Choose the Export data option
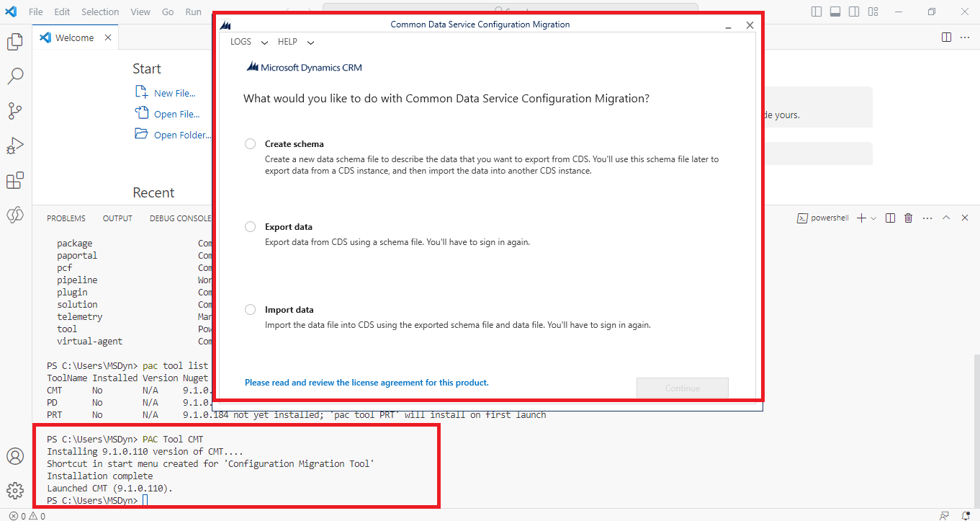Viewport: 980px width, 521px height. point(251,227)
